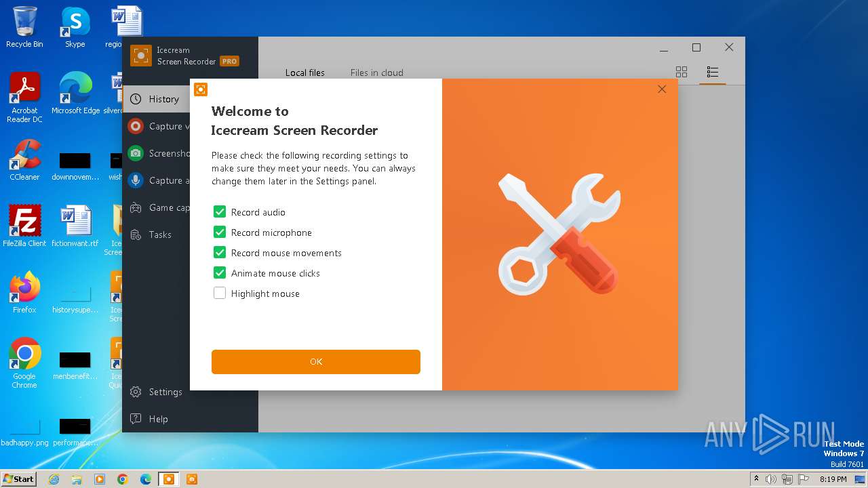Screen dimensions: 868x488
Task: Click the second Icecream taskbar icon
Action: (x=192, y=479)
